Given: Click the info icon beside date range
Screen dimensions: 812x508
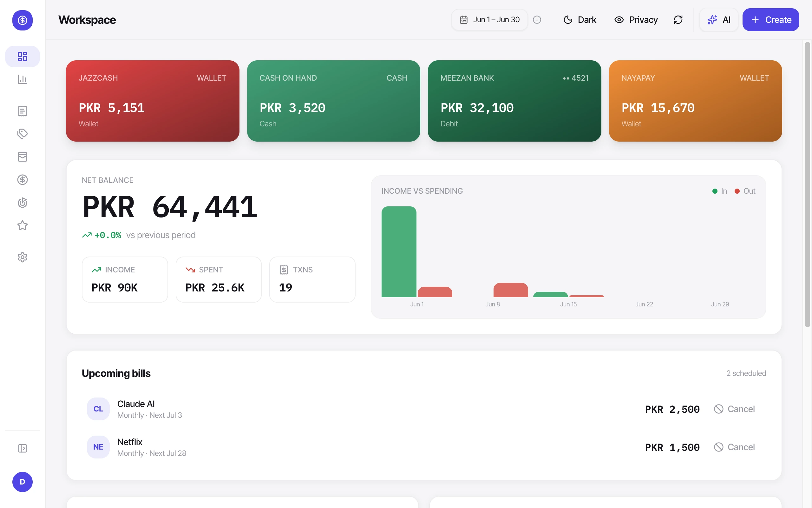Looking at the screenshot, I should [537, 20].
